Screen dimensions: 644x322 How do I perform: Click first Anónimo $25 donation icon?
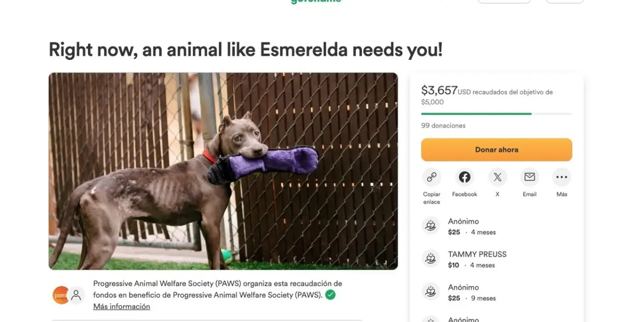(x=430, y=226)
